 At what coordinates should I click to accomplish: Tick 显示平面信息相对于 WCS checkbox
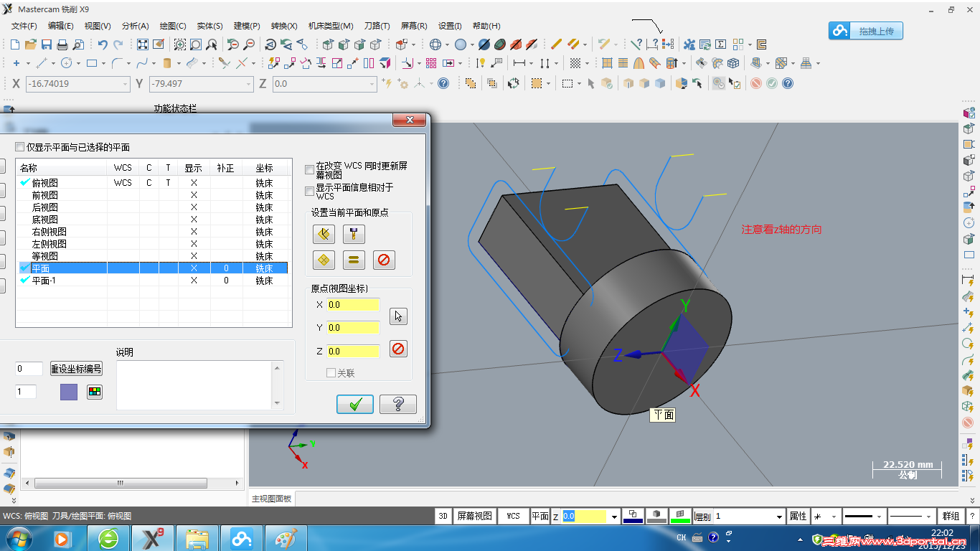pos(310,192)
